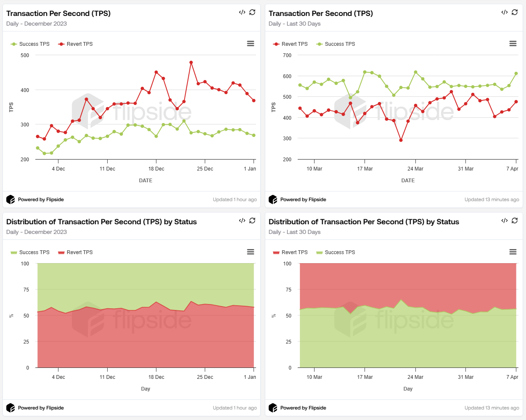
Task: Click embed code icon on December TPS chart
Action: tap(242, 12)
